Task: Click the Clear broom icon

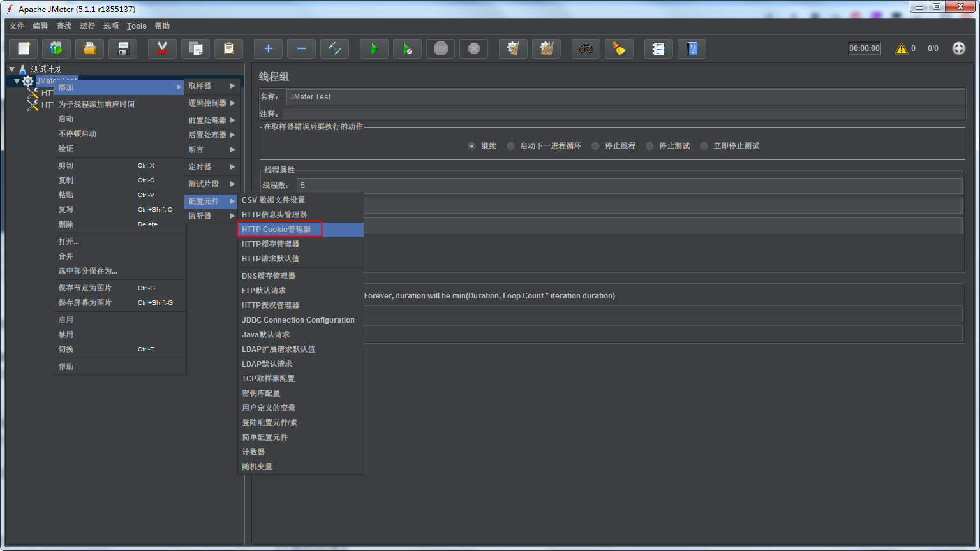Action: tap(514, 48)
